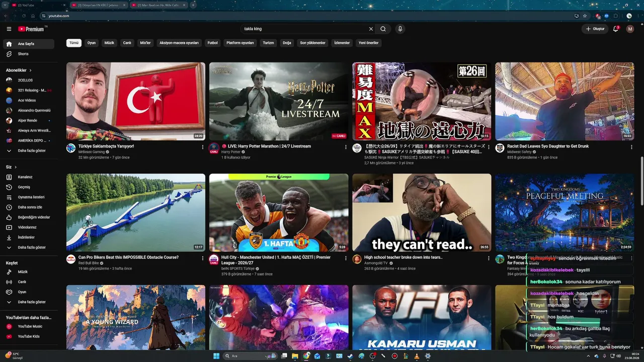Select the Aksiyon-macera oyunları chip
The height and width of the screenshot is (362, 644).
[x=179, y=43]
